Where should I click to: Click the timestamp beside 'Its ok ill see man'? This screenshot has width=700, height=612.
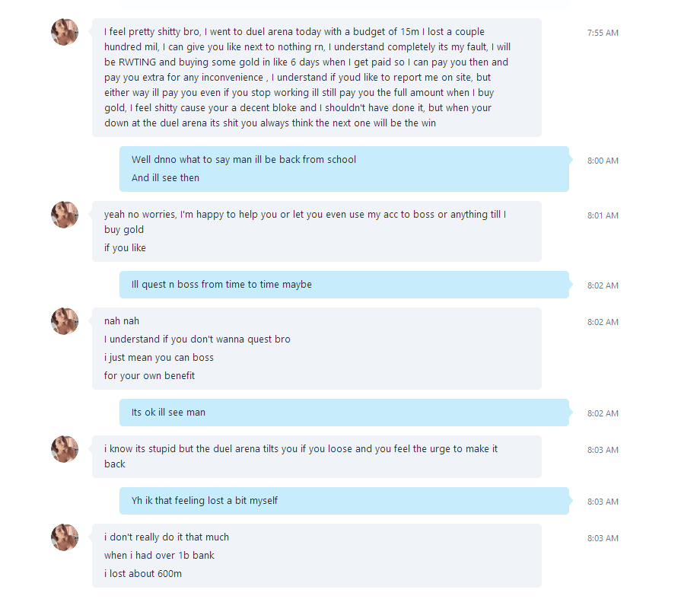point(603,413)
